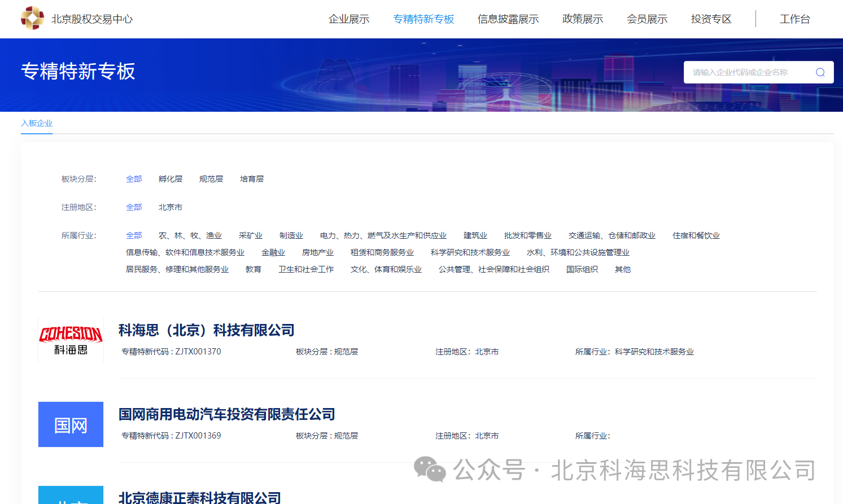Filter by 规范层 tier
This screenshot has width=843, height=504.
[x=211, y=179]
